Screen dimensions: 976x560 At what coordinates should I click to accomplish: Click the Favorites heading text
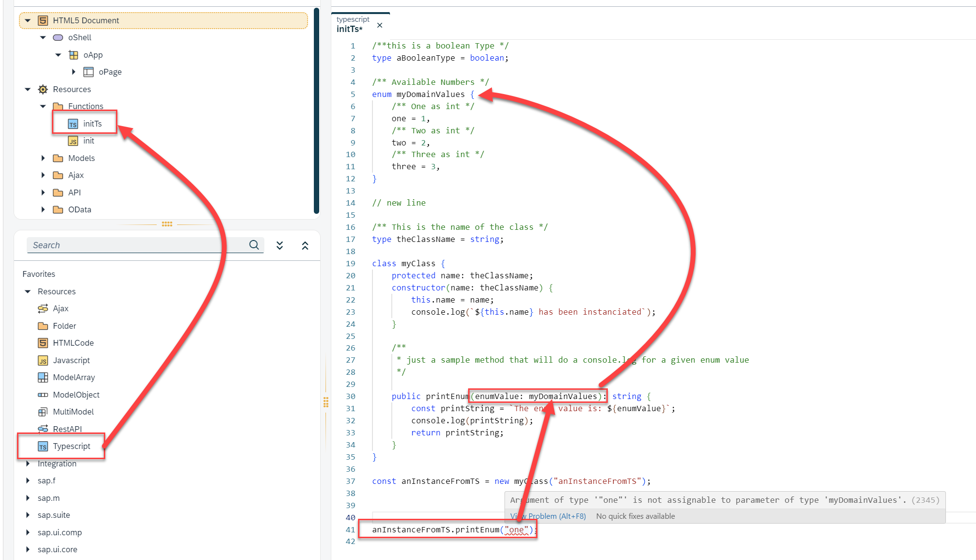point(39,274)
